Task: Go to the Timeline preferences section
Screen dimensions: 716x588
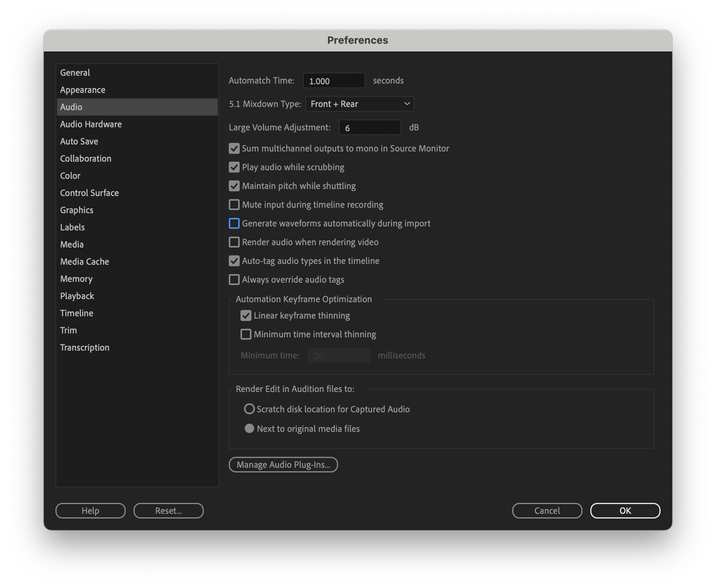Action: (77, 313)
